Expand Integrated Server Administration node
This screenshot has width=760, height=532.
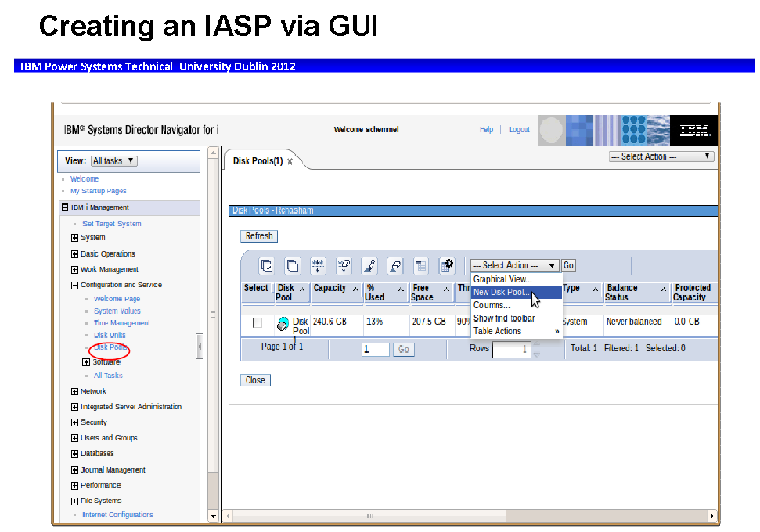point(74,407)
